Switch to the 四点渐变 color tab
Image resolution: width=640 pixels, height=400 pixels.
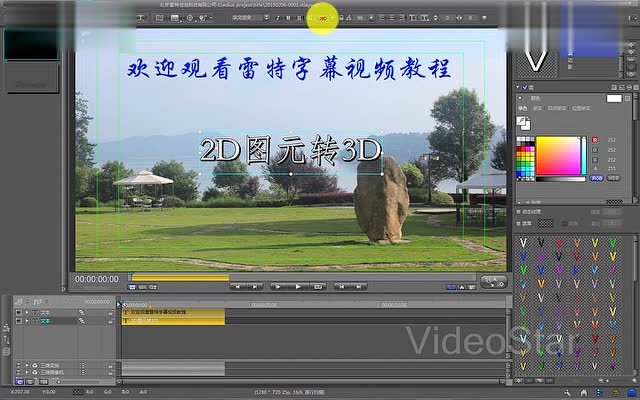(x=556, y=109)
